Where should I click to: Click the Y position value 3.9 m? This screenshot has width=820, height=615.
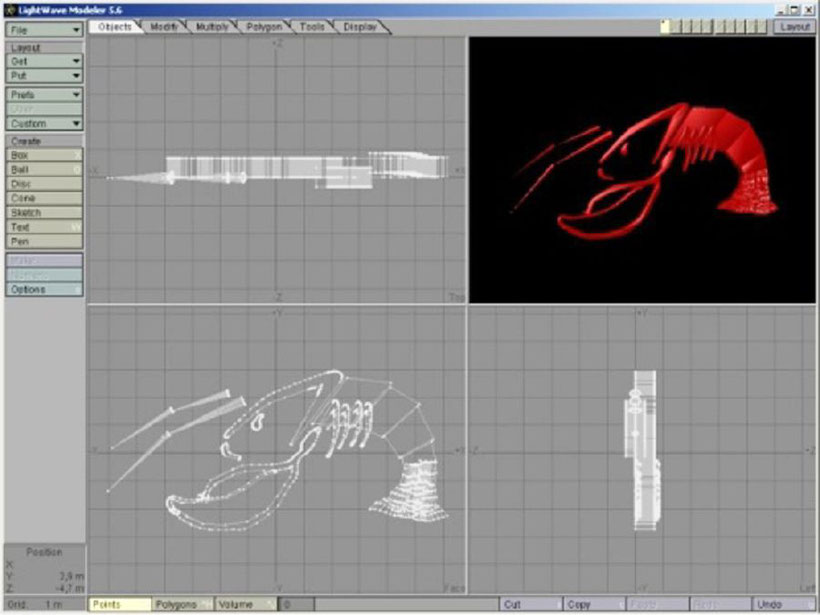click(71, 576)
